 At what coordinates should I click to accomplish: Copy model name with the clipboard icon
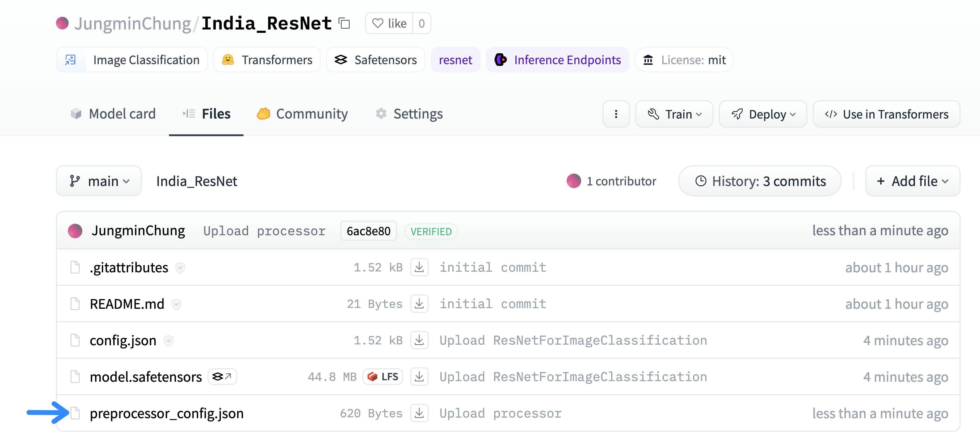[x=344, y=23]
